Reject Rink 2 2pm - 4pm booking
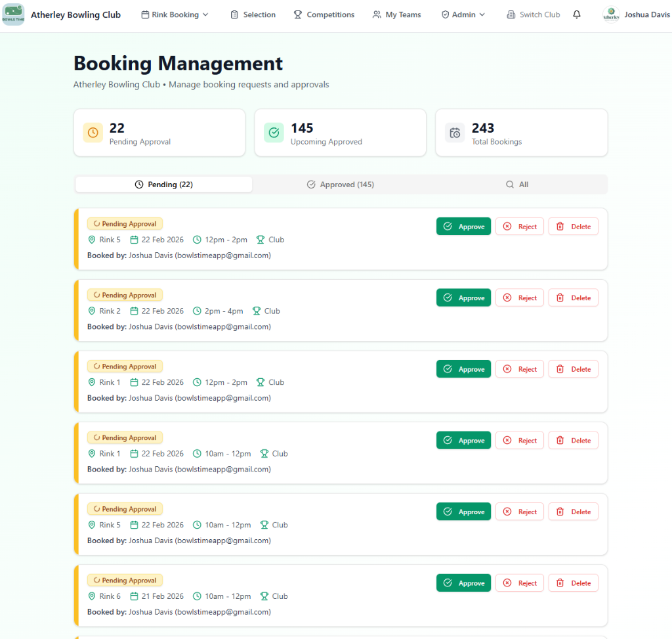Image resolution: width=672 pixels, height=639 pixels. pos(520,297)
